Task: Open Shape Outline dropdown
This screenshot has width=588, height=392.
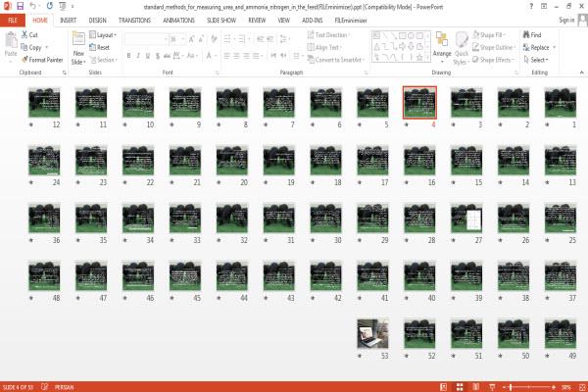Action: pos(494,47)
